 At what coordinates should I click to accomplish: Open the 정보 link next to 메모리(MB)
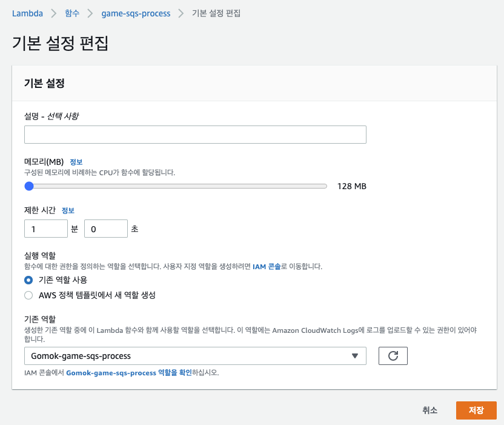76,162
